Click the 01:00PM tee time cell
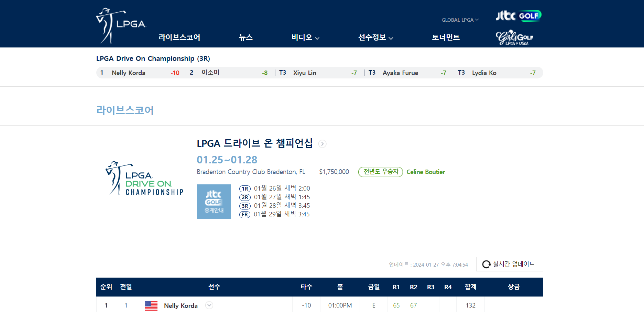The height and width of the screenshot is (312, 644). pyautogui.click(x=340, y=305)
